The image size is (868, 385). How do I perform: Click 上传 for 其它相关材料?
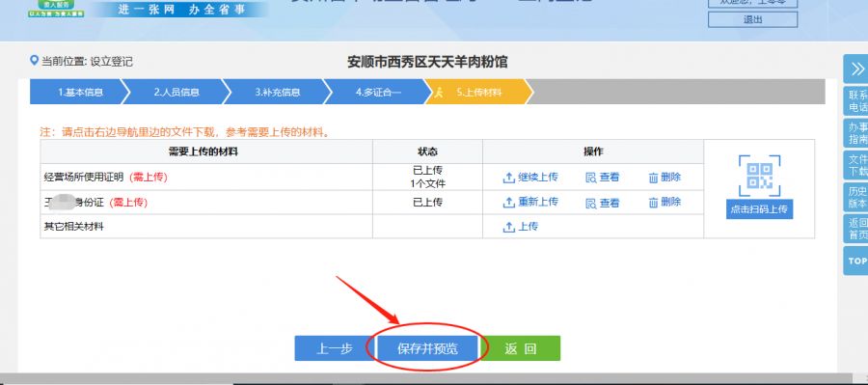coord(528,226)
